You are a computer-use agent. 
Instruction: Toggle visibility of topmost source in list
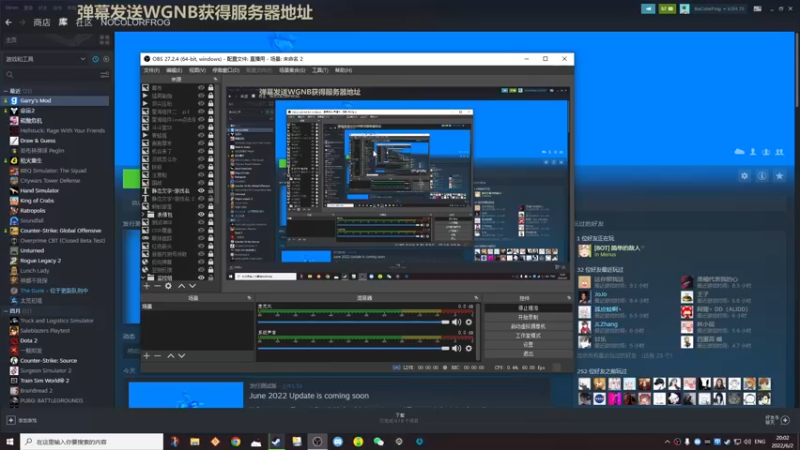[201, 88]
